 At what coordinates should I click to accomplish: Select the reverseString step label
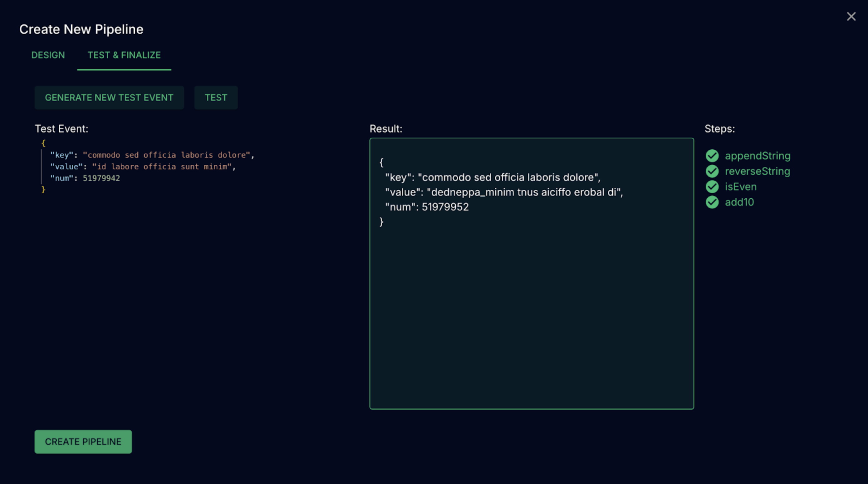coord(757,171)
